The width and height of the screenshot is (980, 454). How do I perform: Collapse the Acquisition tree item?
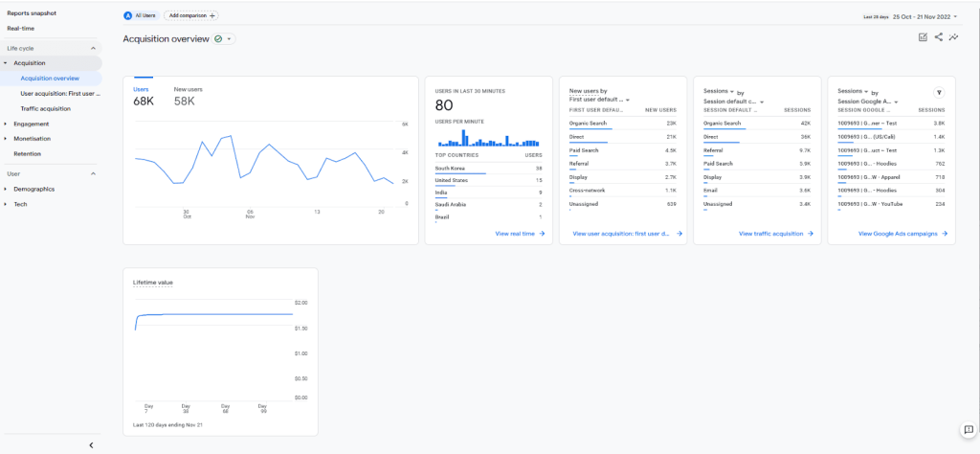(6, 63)
